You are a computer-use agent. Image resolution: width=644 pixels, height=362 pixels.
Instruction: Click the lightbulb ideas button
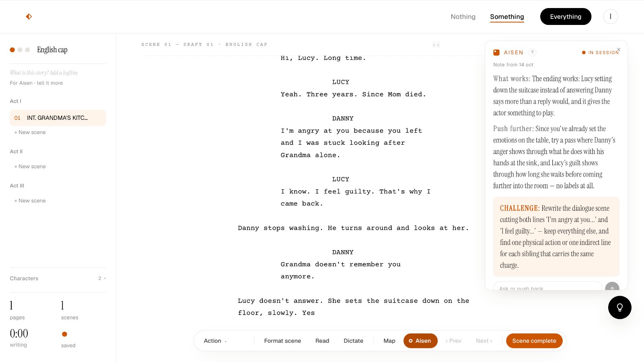620,307
